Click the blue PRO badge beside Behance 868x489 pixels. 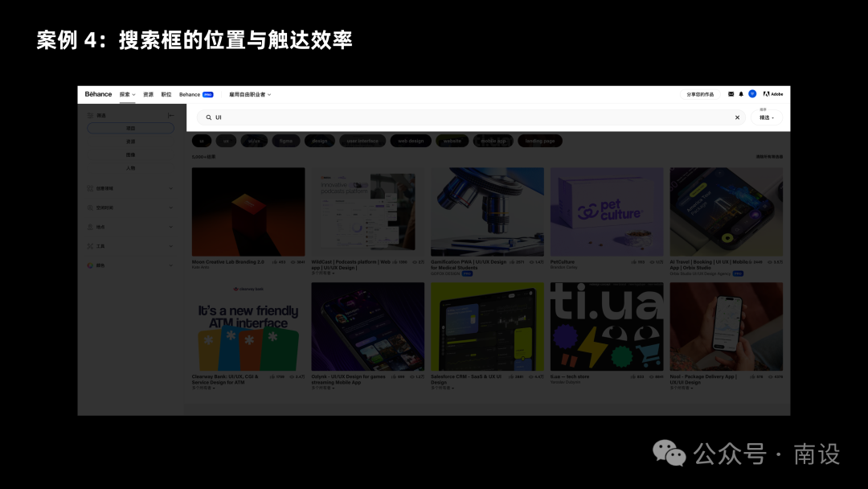(x=208, y=95)
